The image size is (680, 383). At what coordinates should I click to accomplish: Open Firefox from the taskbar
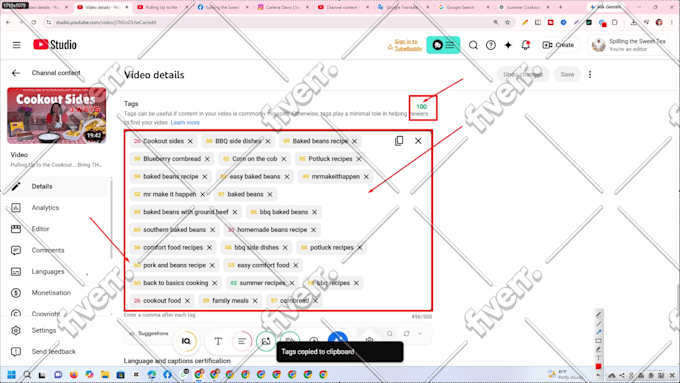click(74, 374)
